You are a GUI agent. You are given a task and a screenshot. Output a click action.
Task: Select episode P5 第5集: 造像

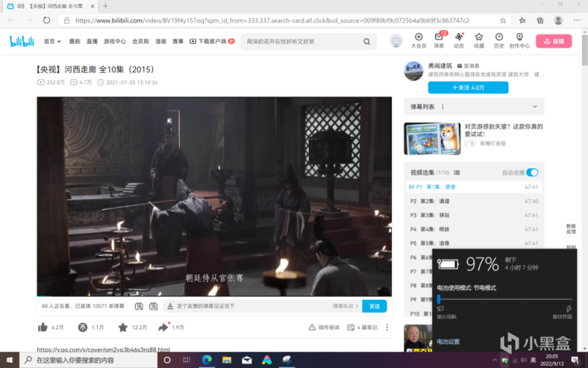(x=474, y=243)
